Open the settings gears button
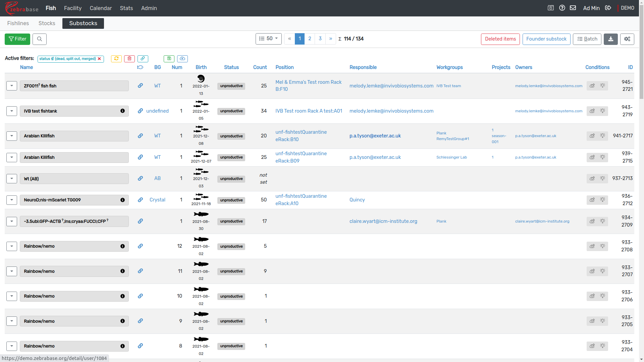 (x=627, y=39)
